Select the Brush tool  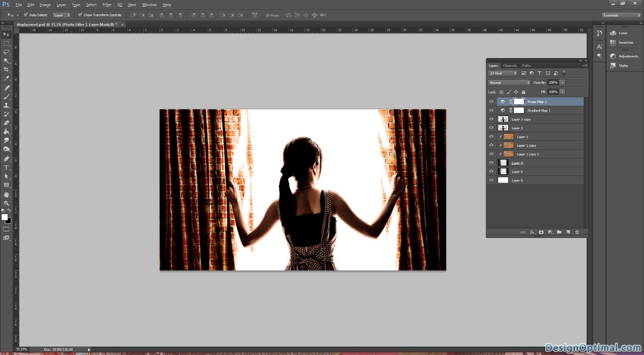click(x=6, y=96)
